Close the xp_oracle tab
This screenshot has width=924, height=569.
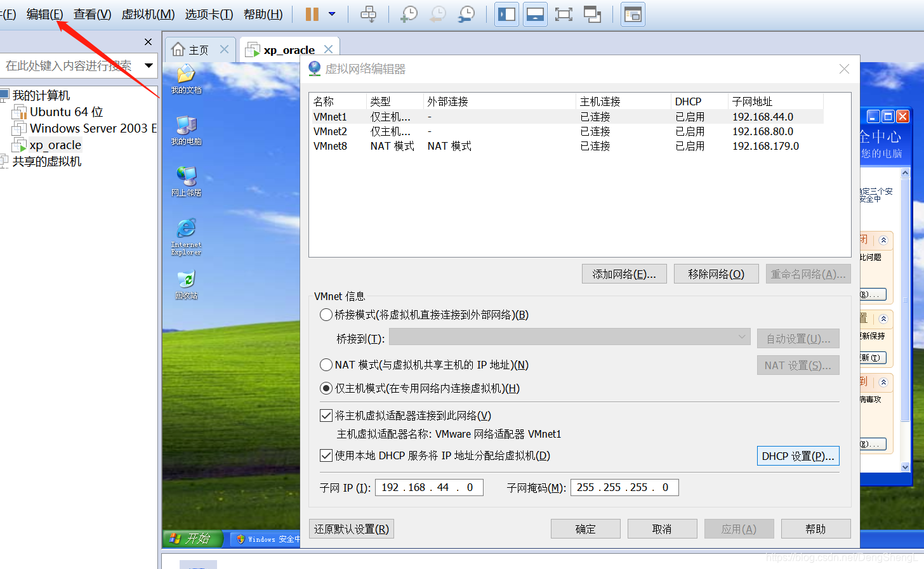pos(328,49)
